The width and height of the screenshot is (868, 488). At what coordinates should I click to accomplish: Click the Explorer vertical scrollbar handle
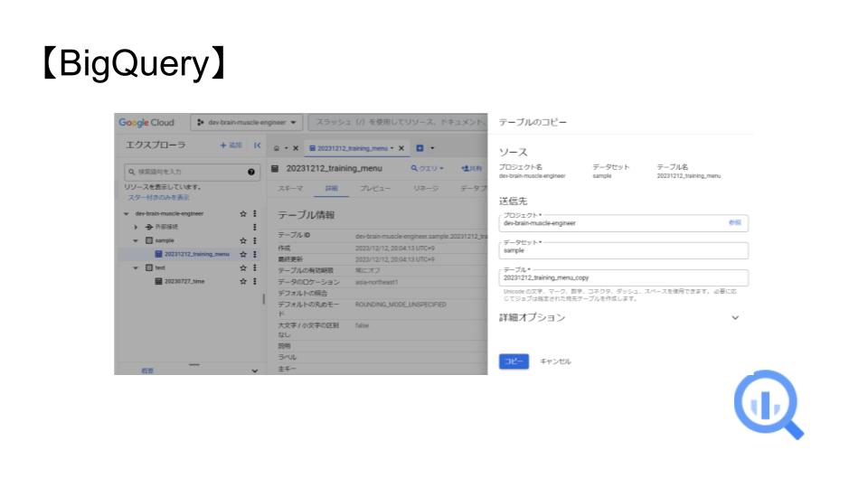point(263,299)
